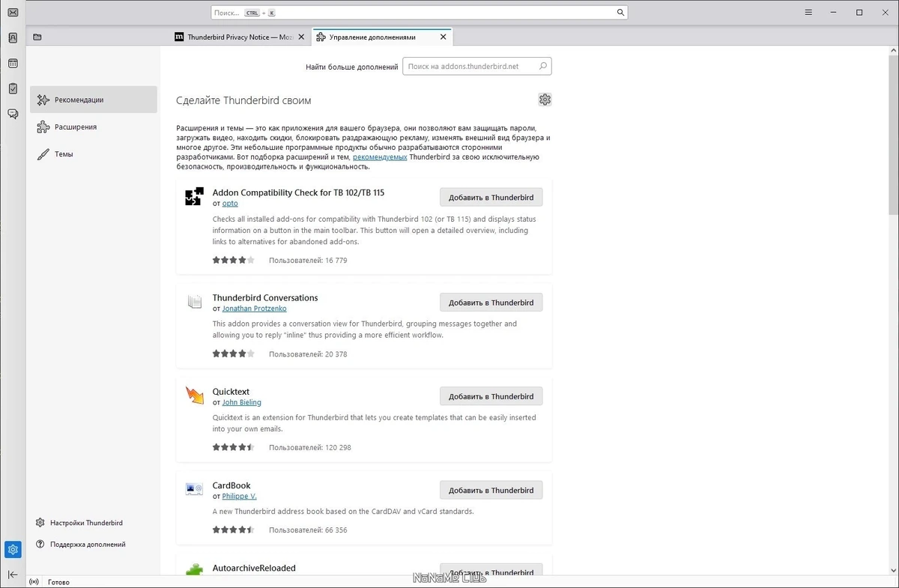
Task: Open author link opto
Action: coord(230,204)
